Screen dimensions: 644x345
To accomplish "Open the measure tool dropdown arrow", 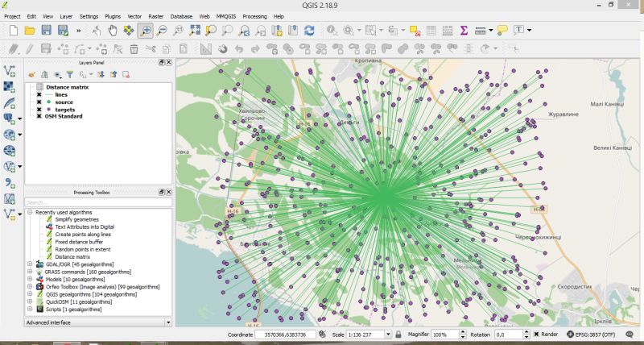I will click(490, 31).
